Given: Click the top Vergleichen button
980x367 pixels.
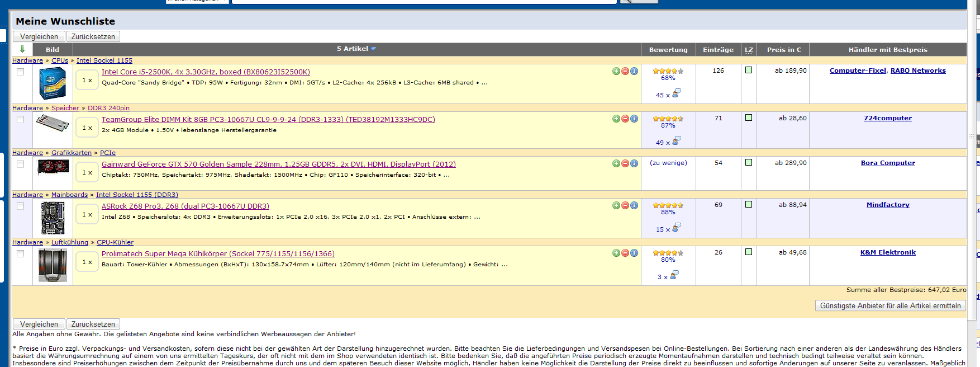Looking at the screenshot, I should click(39, 36).
